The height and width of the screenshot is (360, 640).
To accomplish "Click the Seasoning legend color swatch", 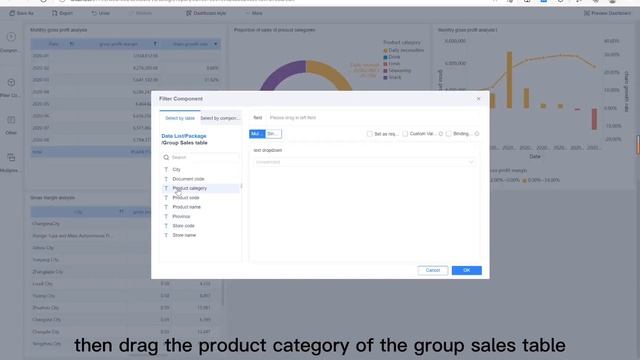I will click(x=385, y=71).
